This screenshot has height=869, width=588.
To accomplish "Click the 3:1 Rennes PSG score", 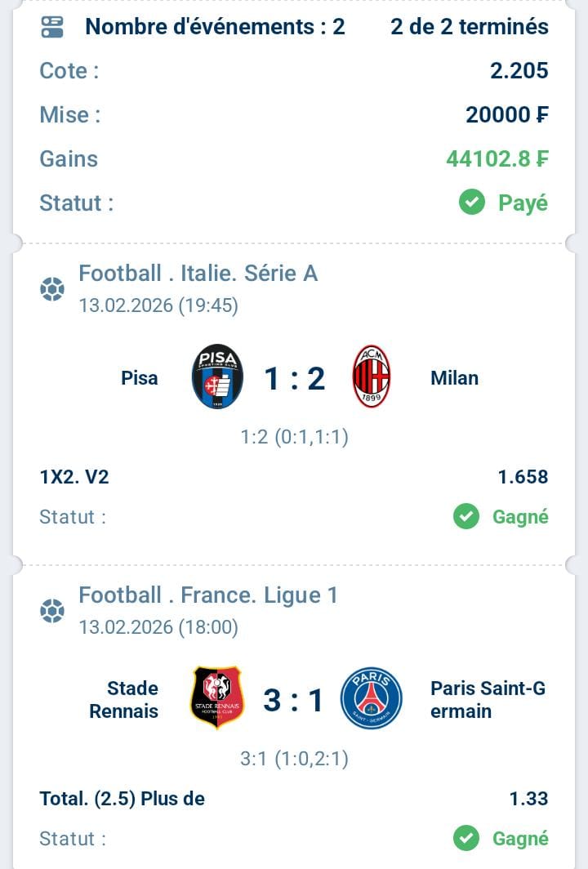I will [x=294, y=700].
